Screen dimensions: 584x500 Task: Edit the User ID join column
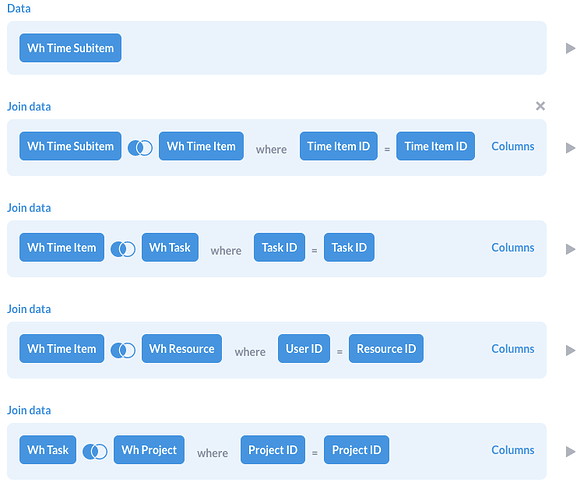(x=304, y=349)
